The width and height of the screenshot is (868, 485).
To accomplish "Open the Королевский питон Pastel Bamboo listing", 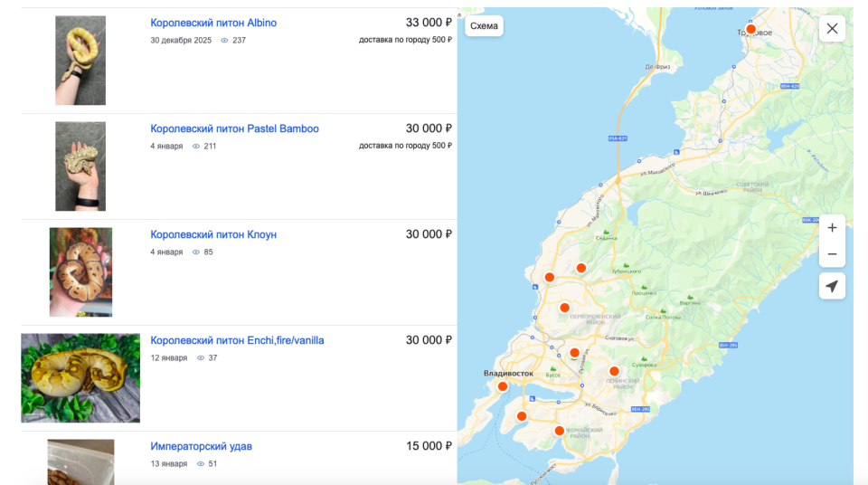I will tap(234, 128).
